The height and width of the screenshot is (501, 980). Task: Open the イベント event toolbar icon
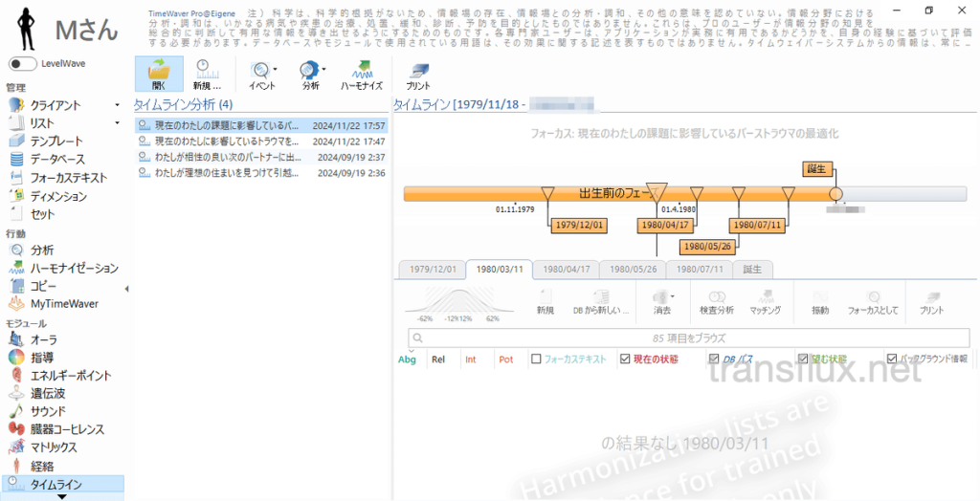click(x=262, y=75)
